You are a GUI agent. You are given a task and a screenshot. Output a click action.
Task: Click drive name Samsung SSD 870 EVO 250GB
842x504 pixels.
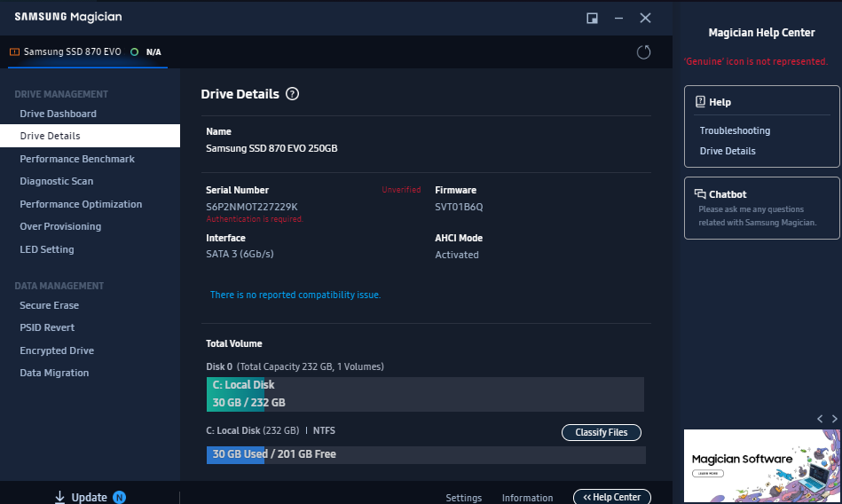coord(271,148)
